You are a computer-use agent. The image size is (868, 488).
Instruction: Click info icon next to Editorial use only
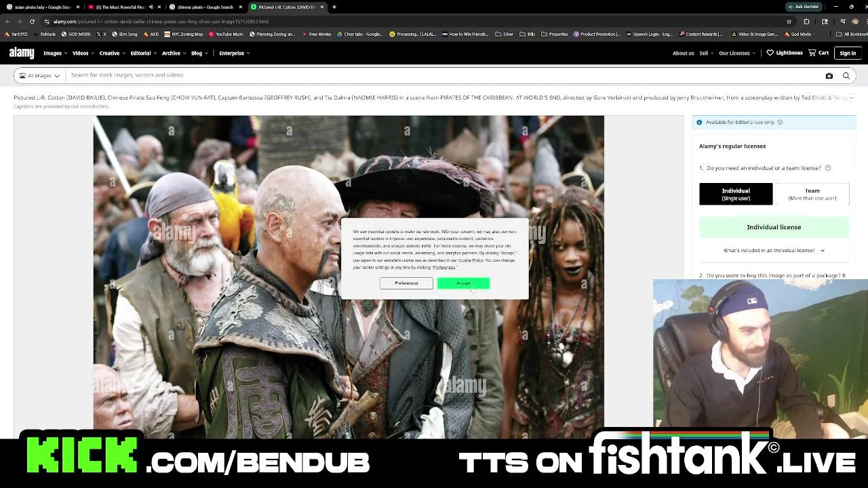pyautogui.click(x=780, y=122)
